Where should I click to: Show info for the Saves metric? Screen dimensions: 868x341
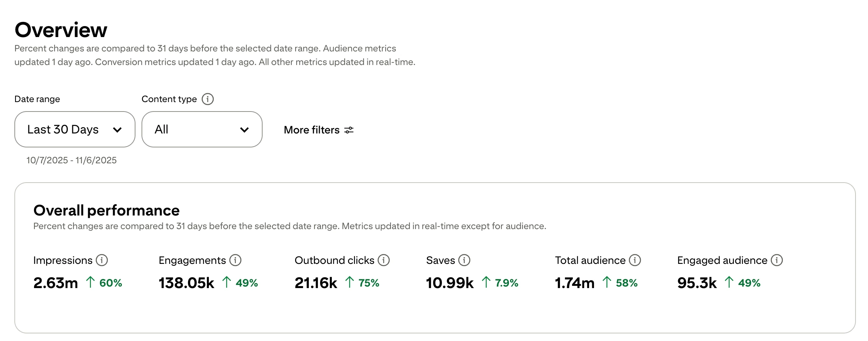pyautogui.click(x=464, y=260)
